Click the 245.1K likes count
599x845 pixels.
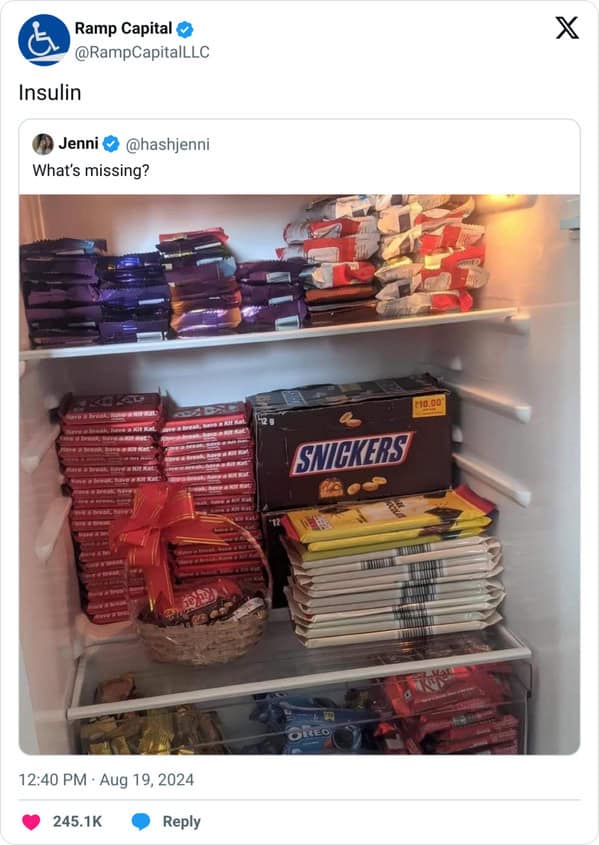77,821
